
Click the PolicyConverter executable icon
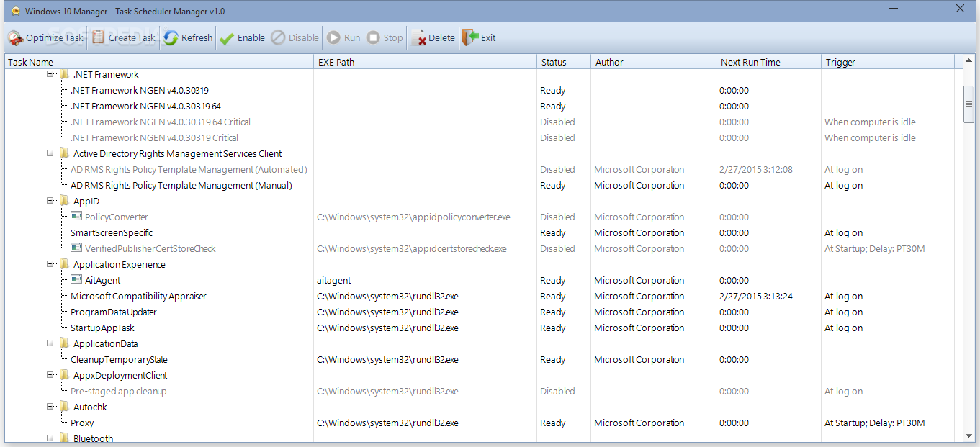coord(76,217)
